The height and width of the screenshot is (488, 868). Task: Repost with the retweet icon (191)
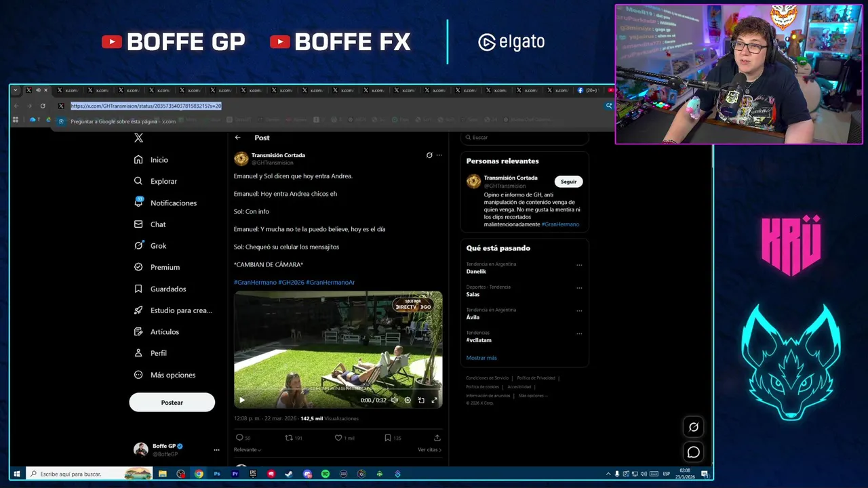pos(289,438)
